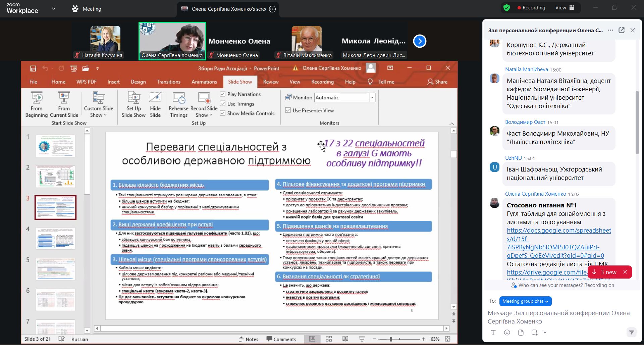Pop out the Zoom chat panel

(x=622, y=30)
